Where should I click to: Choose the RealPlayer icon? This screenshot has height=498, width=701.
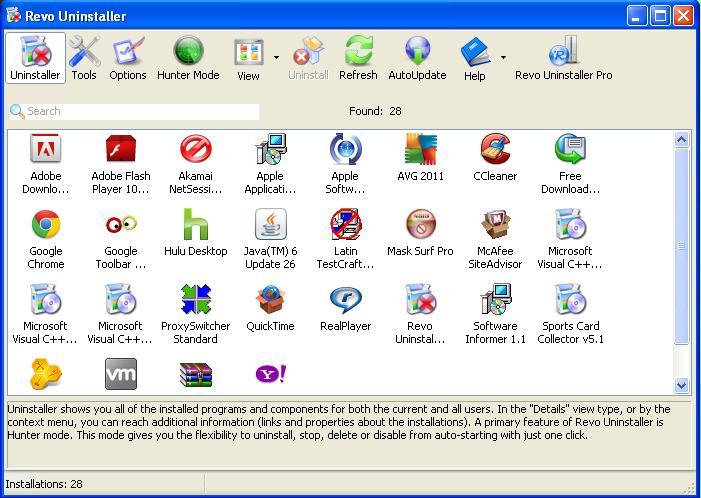pos(345,302)
